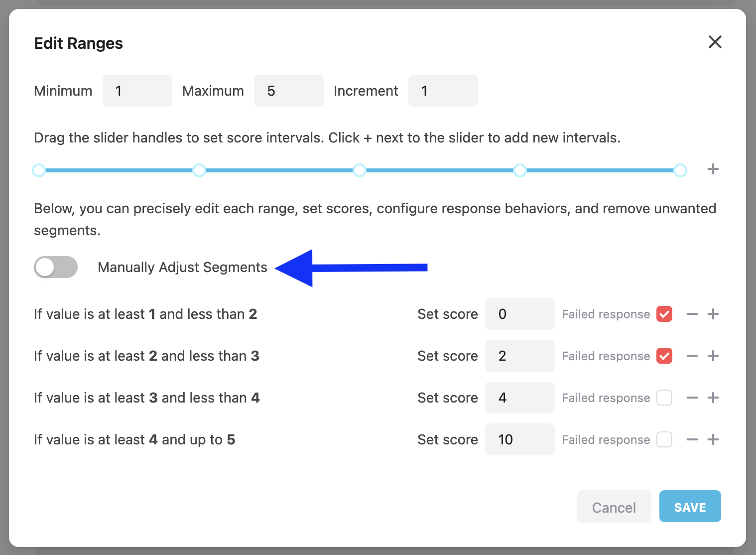Check Failed response for the 4 to 5 range
This screenshot has height=555, width=756.
coord(664,440)
